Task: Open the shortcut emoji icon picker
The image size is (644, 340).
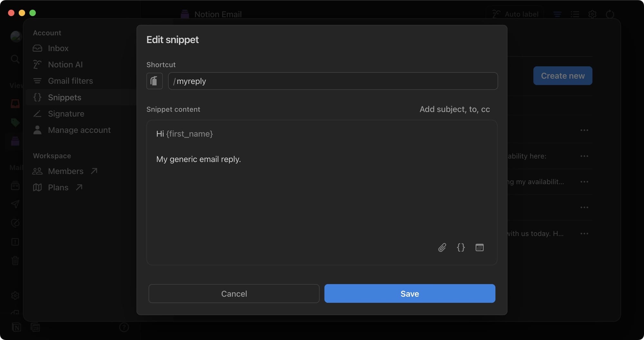Action: tap(155, 81)
